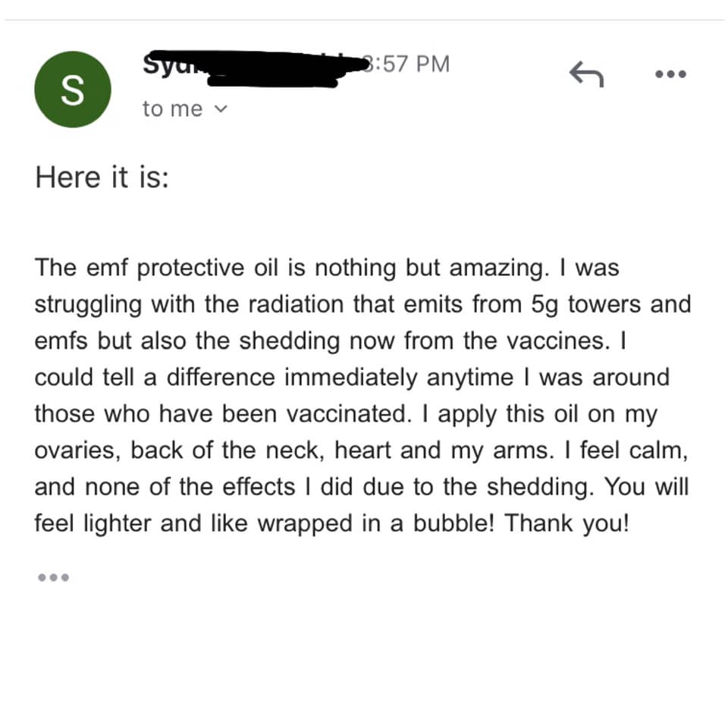
Task: Click the 3:57 PM timestamp
Action: pyautogui.click(x=409, y=64)
